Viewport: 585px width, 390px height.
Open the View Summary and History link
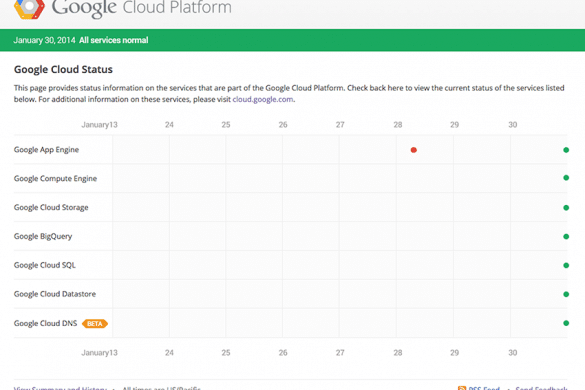(x=60, y=388)
